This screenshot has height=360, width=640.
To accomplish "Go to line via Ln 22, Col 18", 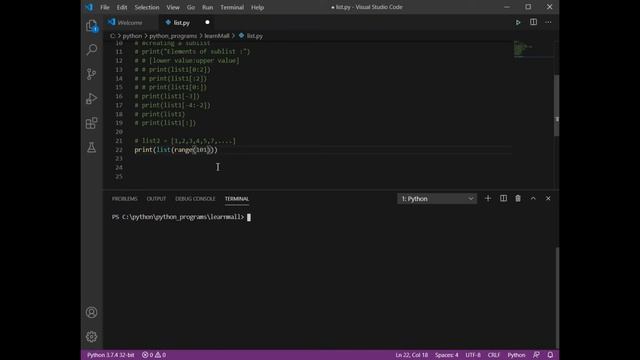I will coord(411,355).
